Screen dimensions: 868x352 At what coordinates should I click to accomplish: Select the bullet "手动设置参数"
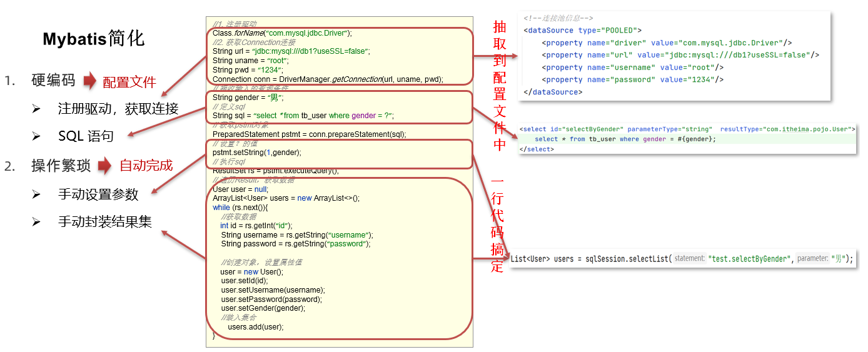click(x=98, y=194)
